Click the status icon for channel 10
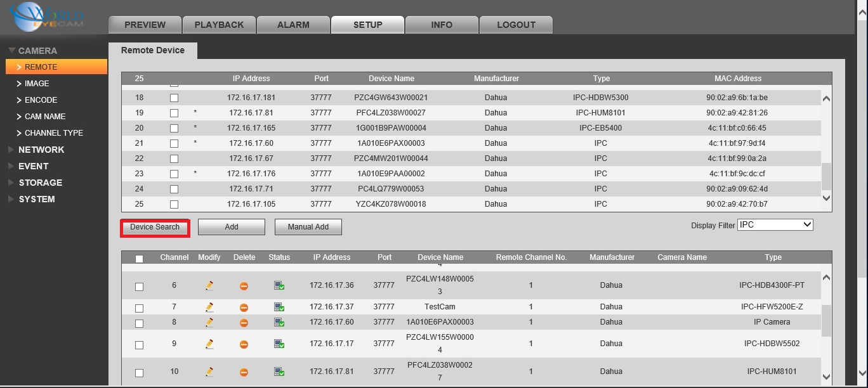Screen dimensions: 868x388 (279, 372)
